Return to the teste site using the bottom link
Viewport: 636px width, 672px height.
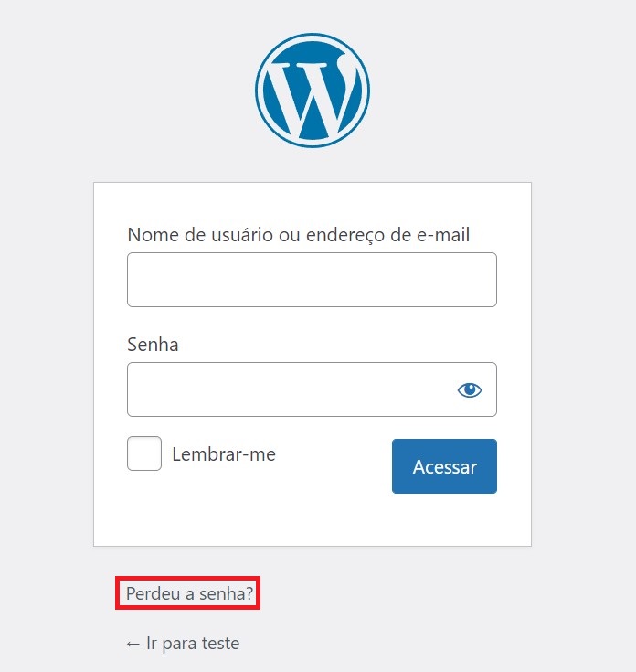coord(183,644)
